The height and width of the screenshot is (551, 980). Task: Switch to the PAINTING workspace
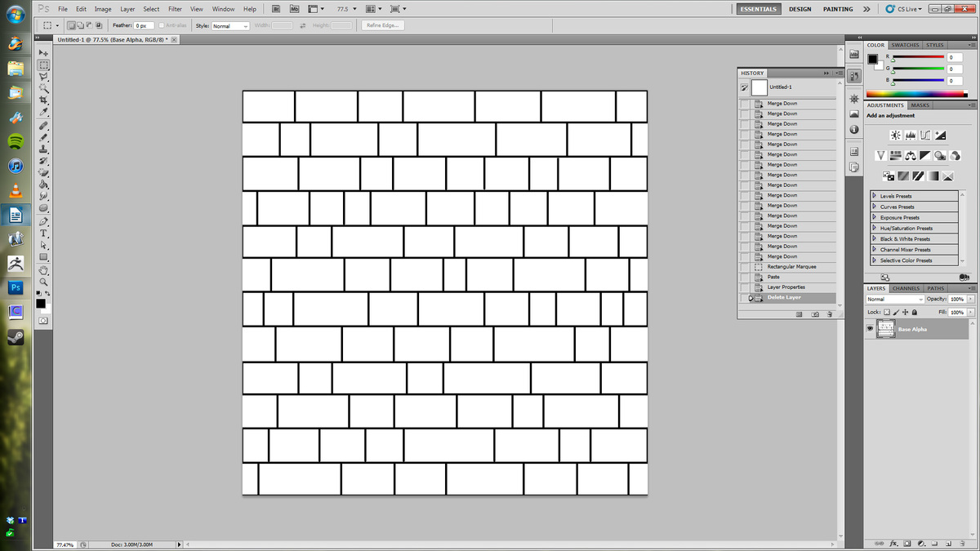[839, 9]
